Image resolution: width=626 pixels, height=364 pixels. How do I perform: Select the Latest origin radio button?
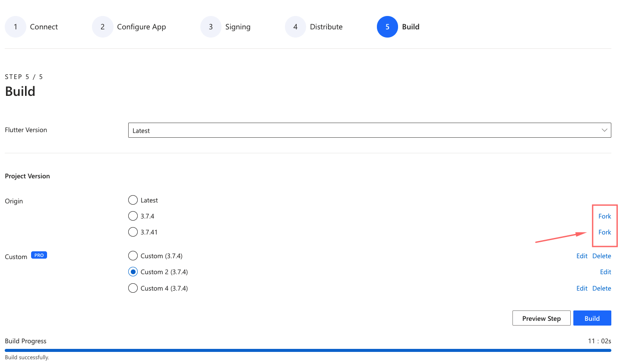pos(133,200)
